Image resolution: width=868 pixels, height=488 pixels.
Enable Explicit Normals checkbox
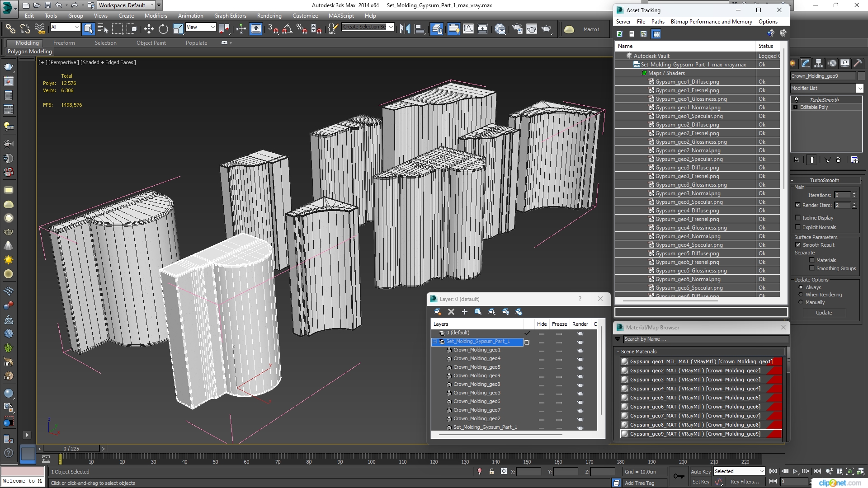[797, 227]
